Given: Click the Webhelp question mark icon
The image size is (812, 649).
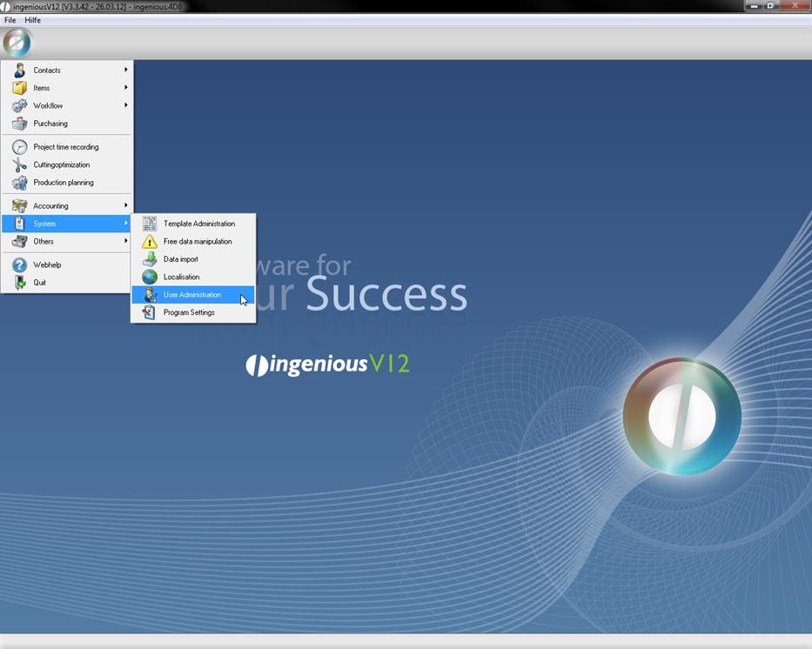Looking at the screenshot, I should pos(19,265).
